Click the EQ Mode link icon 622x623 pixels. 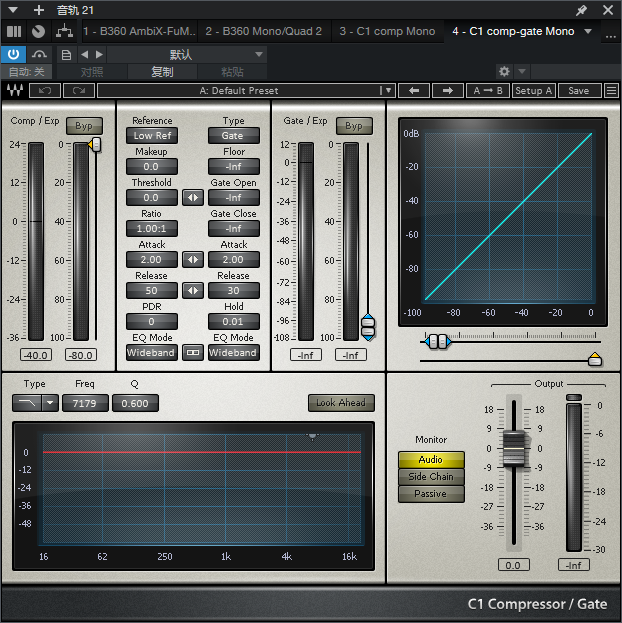click(x=193, y=352)
